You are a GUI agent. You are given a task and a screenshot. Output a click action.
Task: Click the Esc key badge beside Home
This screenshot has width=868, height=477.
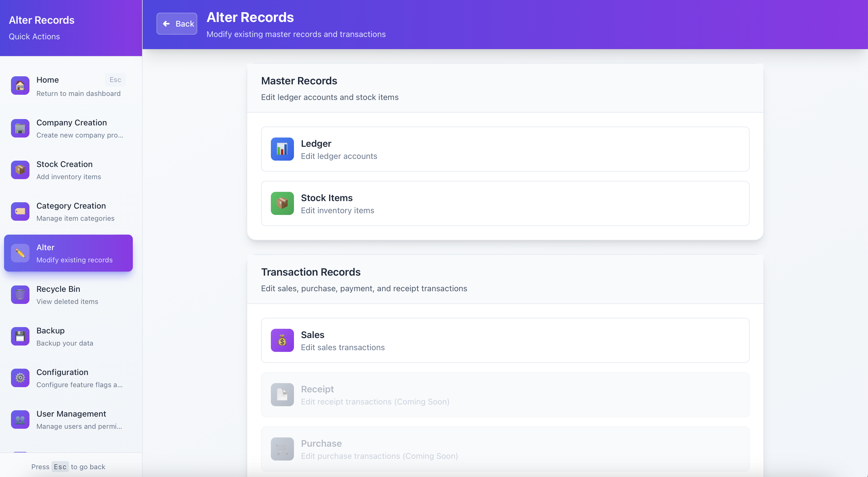115,80
